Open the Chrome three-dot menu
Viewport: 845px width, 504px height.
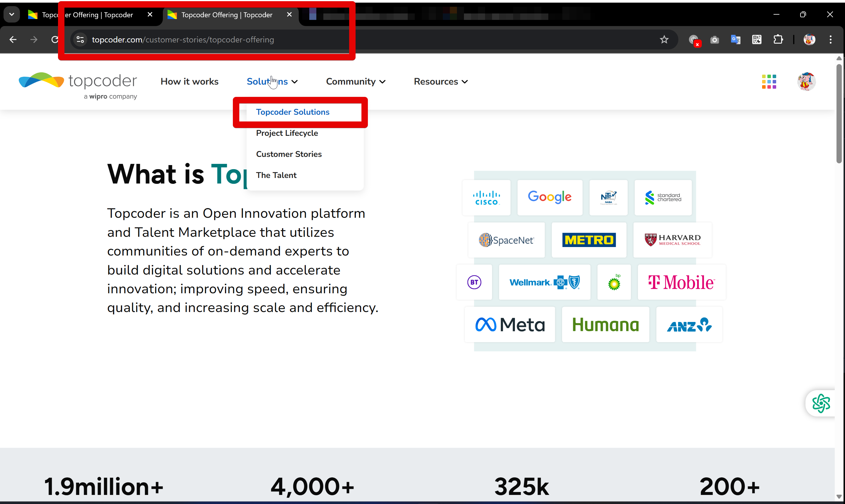click(x=830, y=40)
